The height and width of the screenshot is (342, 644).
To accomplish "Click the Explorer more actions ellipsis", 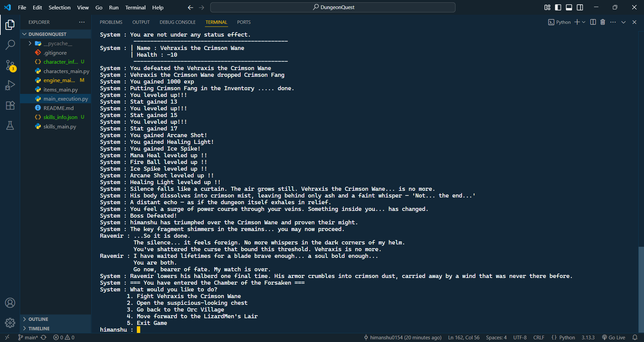I will (82, 22).
